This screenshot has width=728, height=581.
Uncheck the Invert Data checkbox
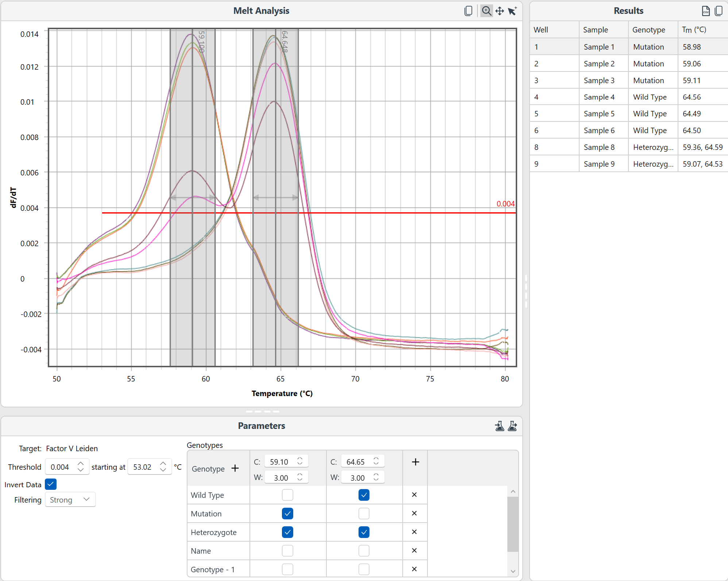(x=51, y=484)
